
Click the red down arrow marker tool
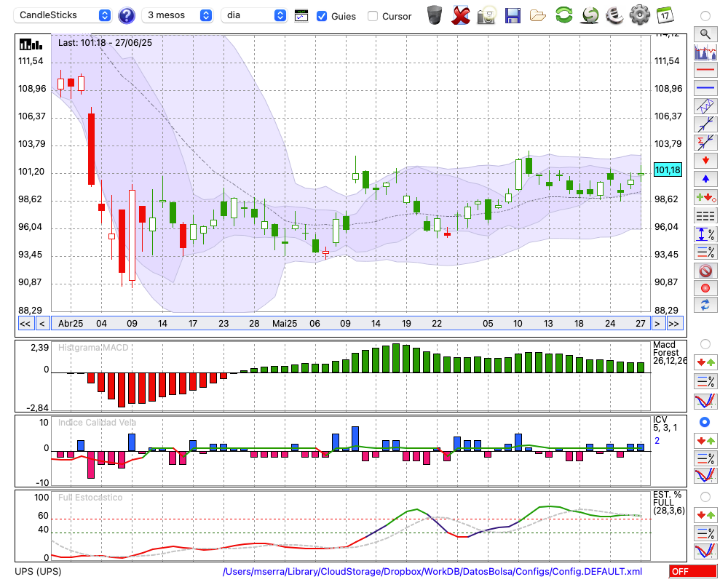(705, 161)
